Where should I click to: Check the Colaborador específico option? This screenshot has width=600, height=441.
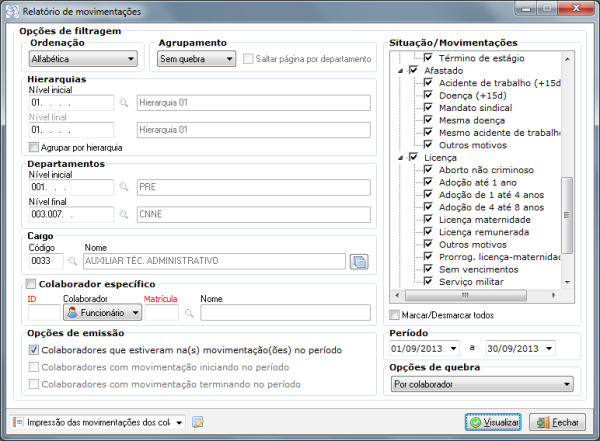(33, 283)
